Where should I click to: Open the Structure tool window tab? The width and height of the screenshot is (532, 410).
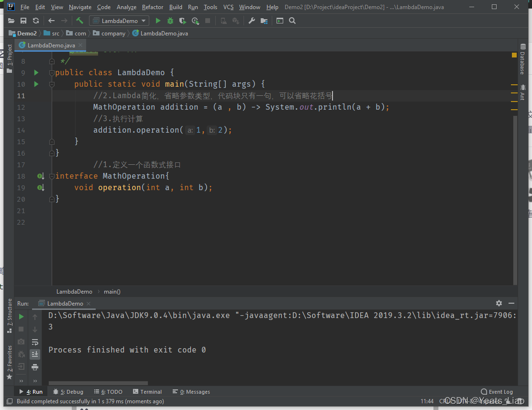(x=9, y=316)
